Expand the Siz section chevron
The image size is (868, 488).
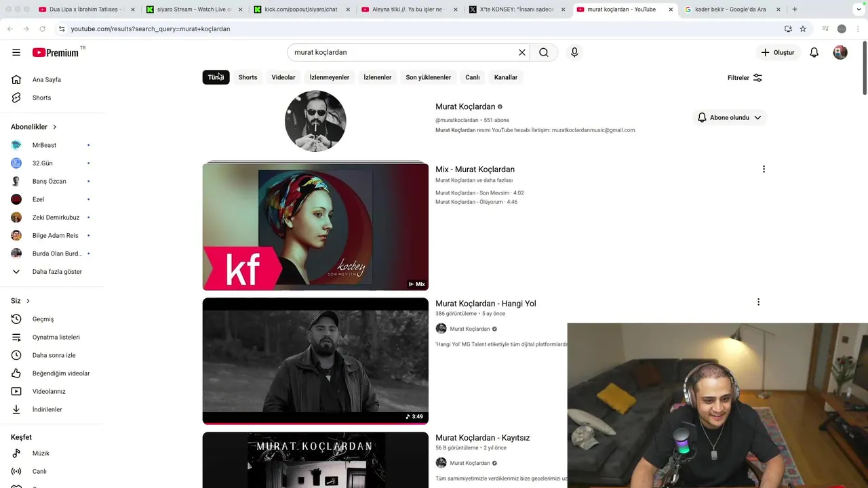pos(28,301)
